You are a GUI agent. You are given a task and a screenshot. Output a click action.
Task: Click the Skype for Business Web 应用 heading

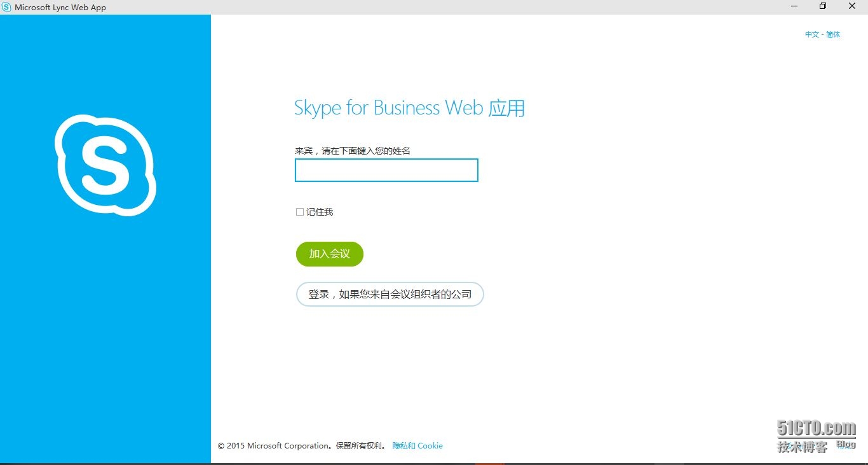(410, 108)
